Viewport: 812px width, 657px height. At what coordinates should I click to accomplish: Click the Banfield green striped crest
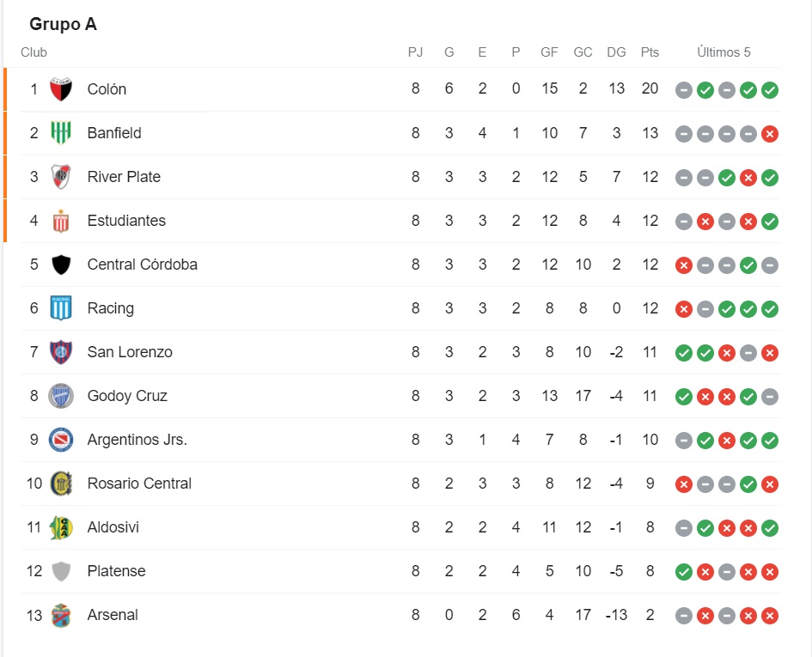click(x=61, y=132)
